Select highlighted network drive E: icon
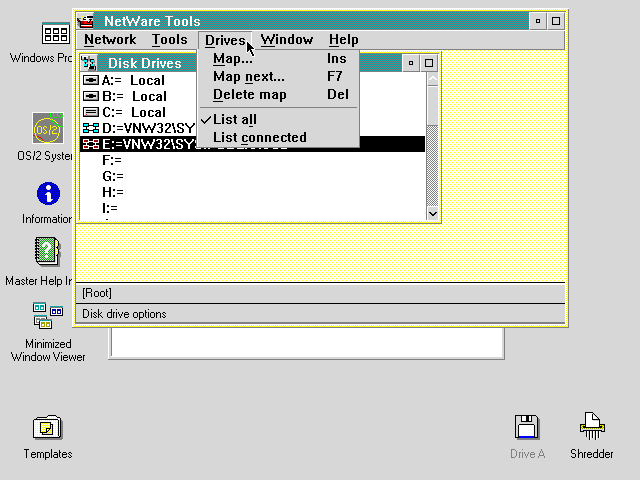Screen dimensions: 640x480 pos(91,144)
